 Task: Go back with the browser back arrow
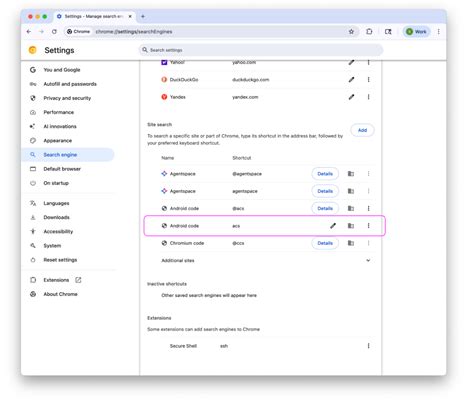point(29,32)
